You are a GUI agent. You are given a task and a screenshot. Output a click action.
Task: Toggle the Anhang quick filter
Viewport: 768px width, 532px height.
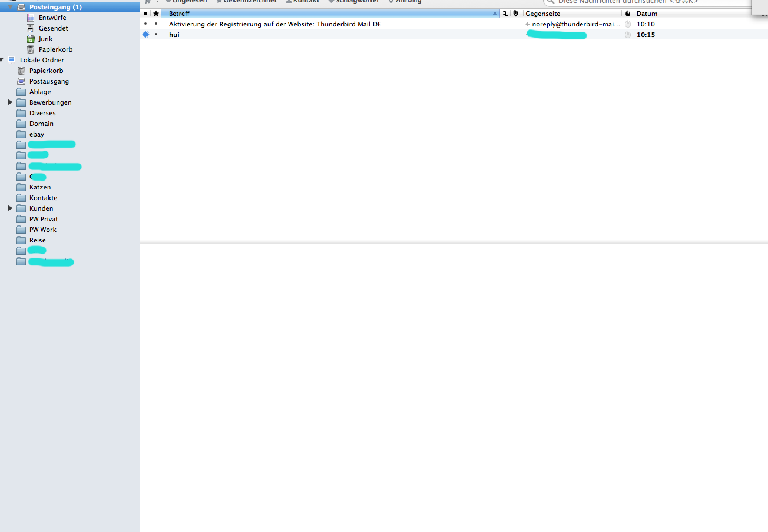coord(405,2)
